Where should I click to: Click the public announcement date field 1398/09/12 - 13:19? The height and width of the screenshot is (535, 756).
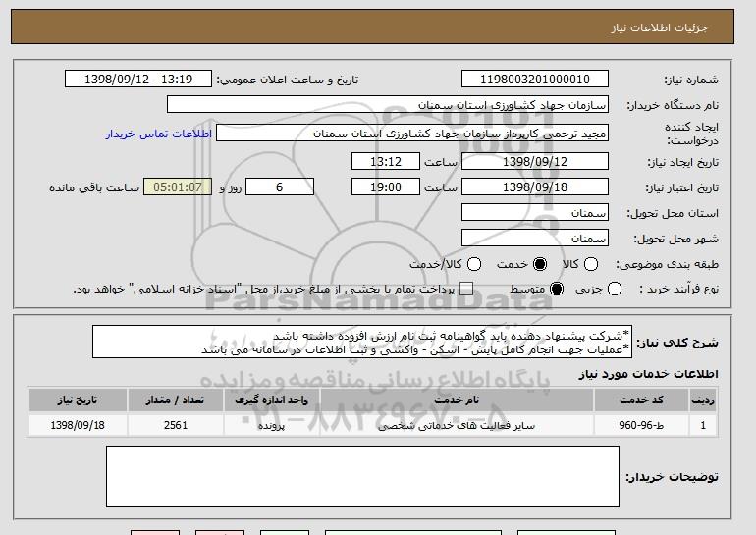[x=138, y=80]
